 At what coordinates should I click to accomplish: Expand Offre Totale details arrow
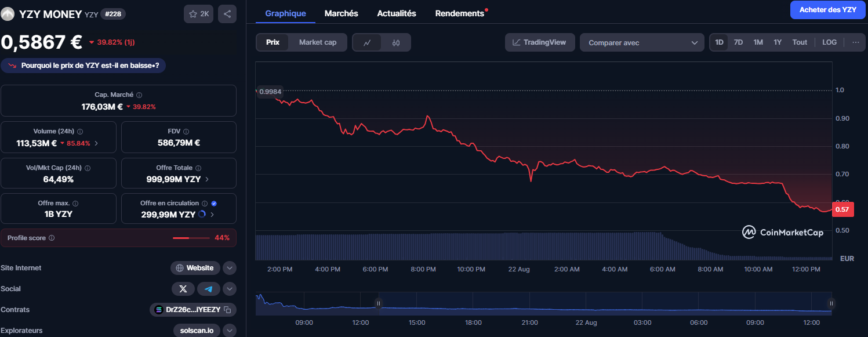[207, 179]
